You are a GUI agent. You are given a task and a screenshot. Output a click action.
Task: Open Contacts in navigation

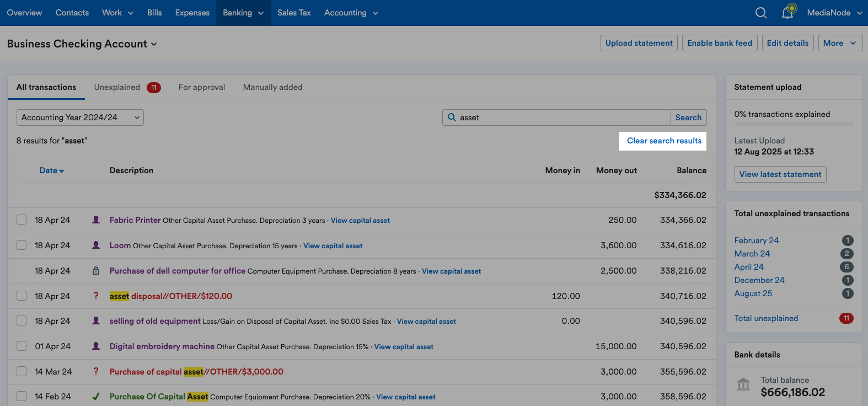coord(72,13)
